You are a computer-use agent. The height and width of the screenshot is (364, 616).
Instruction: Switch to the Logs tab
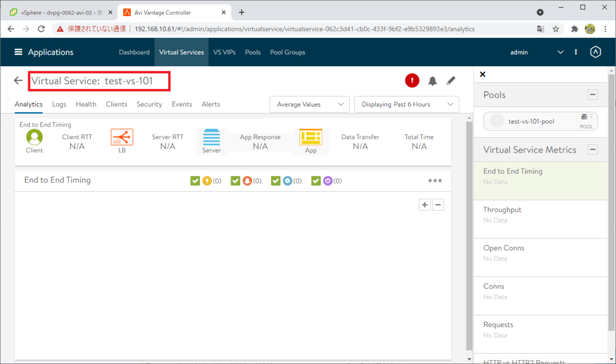pos(59,104)
